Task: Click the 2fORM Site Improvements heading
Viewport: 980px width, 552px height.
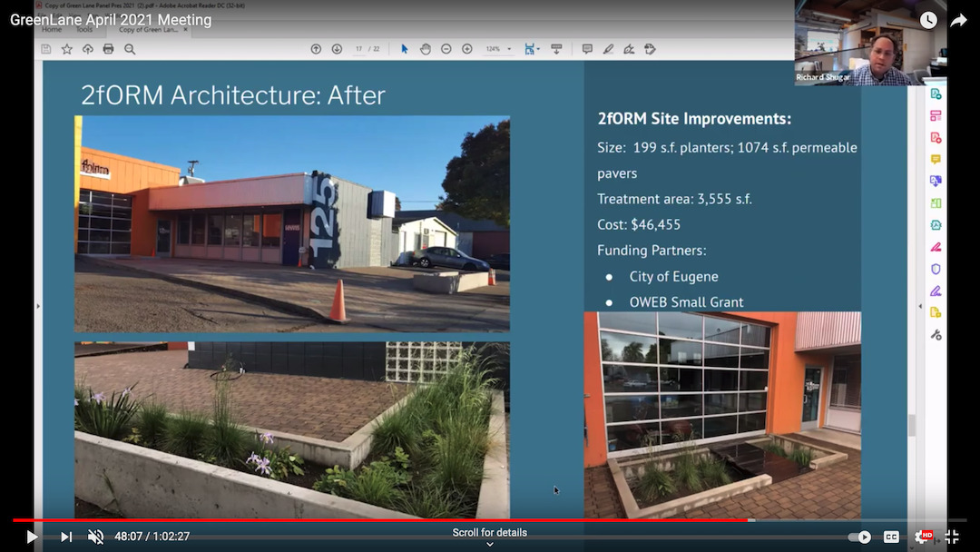Action: (694, 119)
